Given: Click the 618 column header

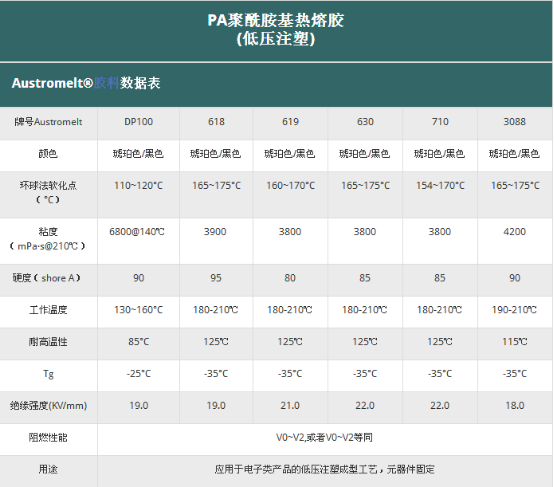Looking at the screenshot, I should coord(216,122).
